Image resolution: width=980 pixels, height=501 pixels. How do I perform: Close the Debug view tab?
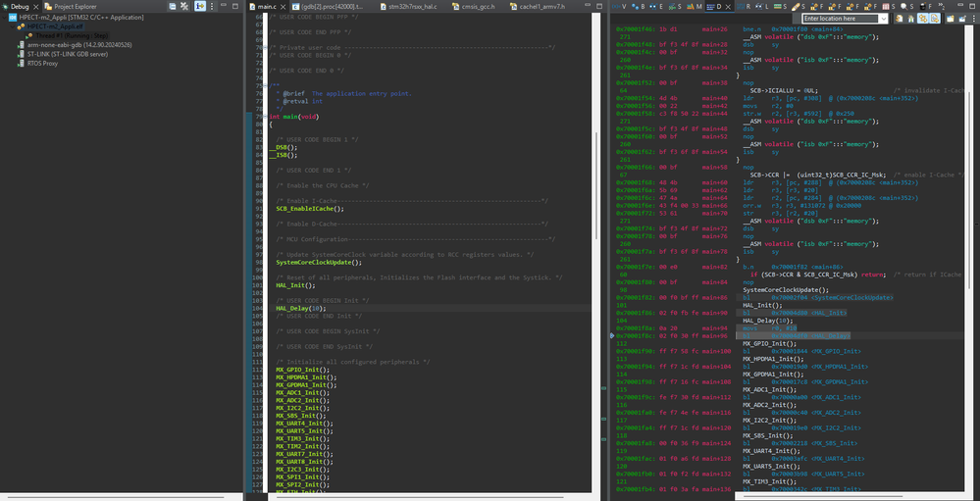click(x=35, y=7)
